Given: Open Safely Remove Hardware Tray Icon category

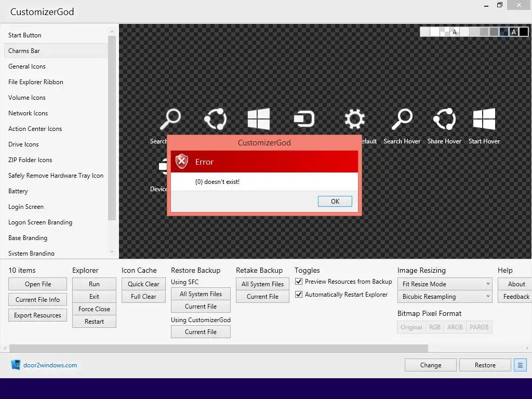Looking at the screenshot, I should [56, 176].
